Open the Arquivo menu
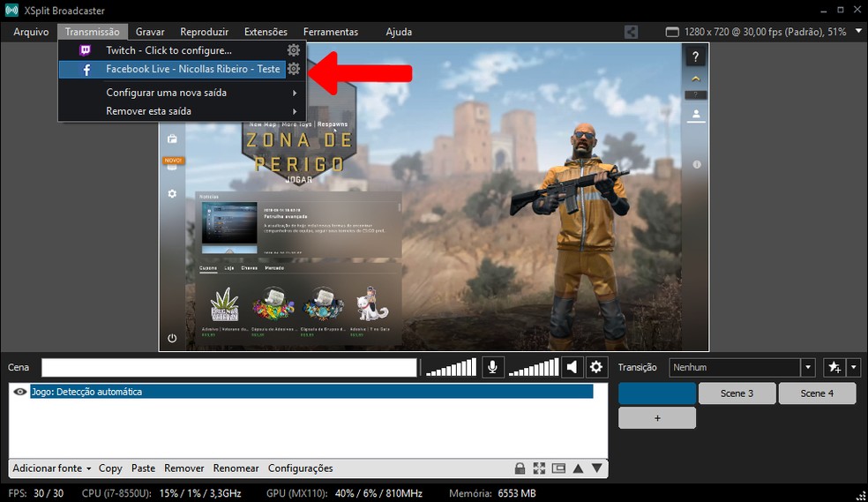The height and width of the screenshot is (502, 868). click(31, 32)
